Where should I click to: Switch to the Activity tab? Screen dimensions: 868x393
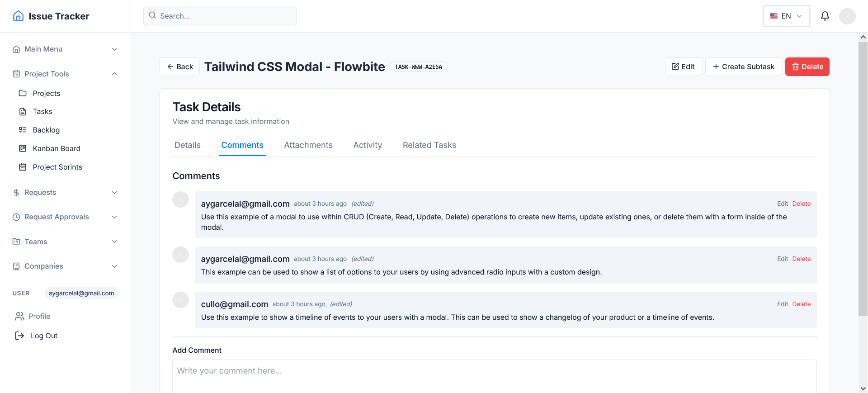tap(368, 145)
